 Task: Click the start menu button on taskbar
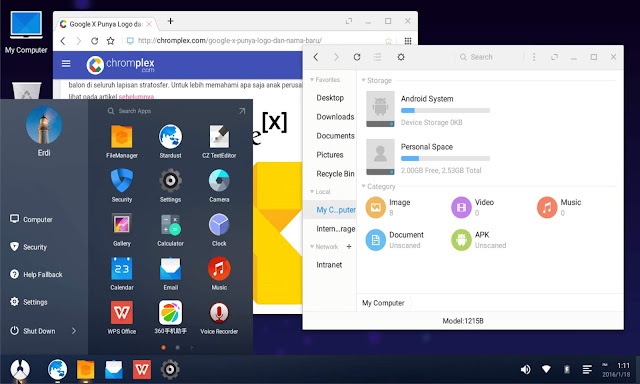[x=20, y=370]
